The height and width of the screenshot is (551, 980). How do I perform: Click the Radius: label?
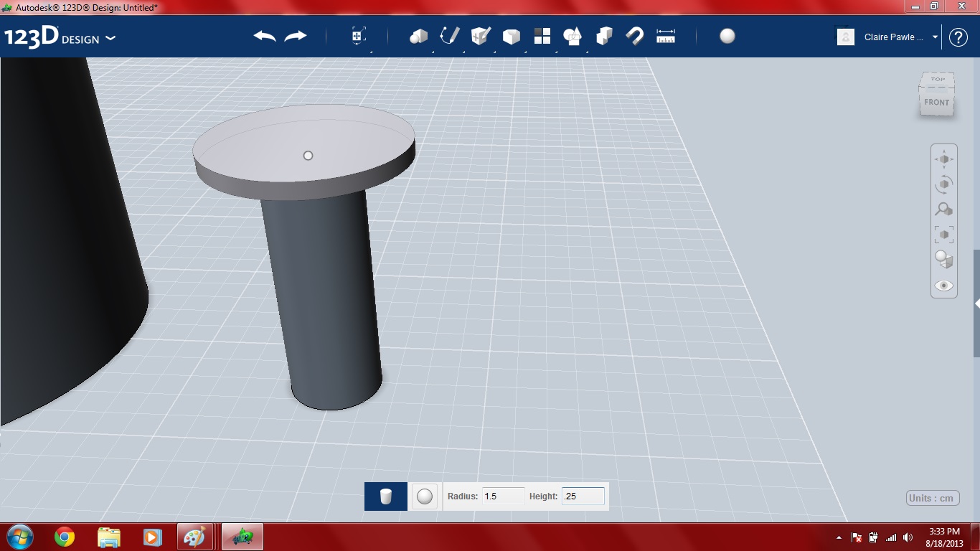pos(463,496)
